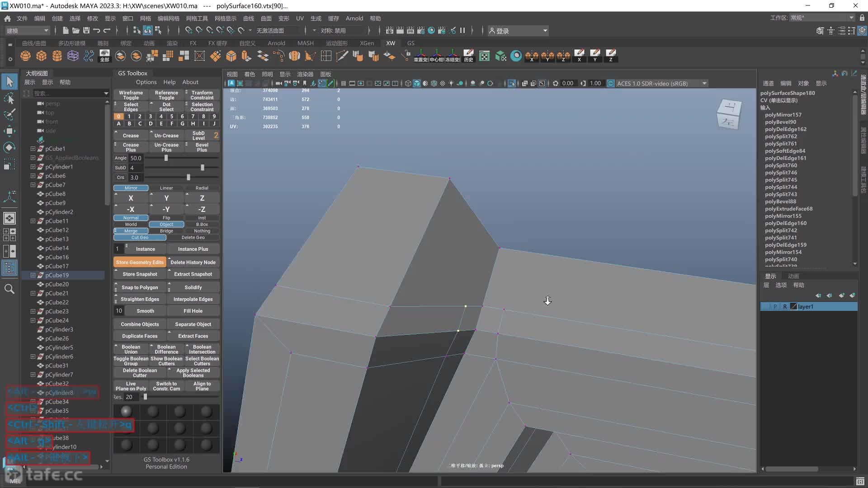Open the Arnold menu in the menu bar
This screenshot has height=488, width=868.
point(354,19)
